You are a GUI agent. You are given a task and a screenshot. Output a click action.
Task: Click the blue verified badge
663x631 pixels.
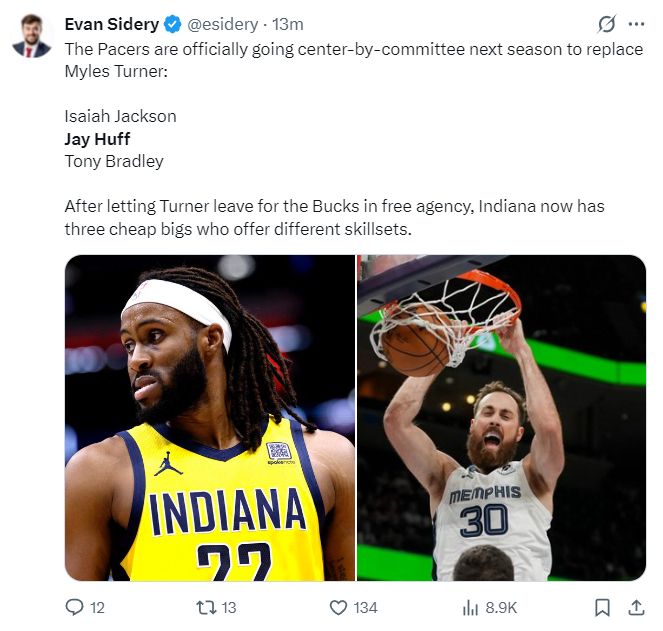pyautogui.click(x=173, y=24)
